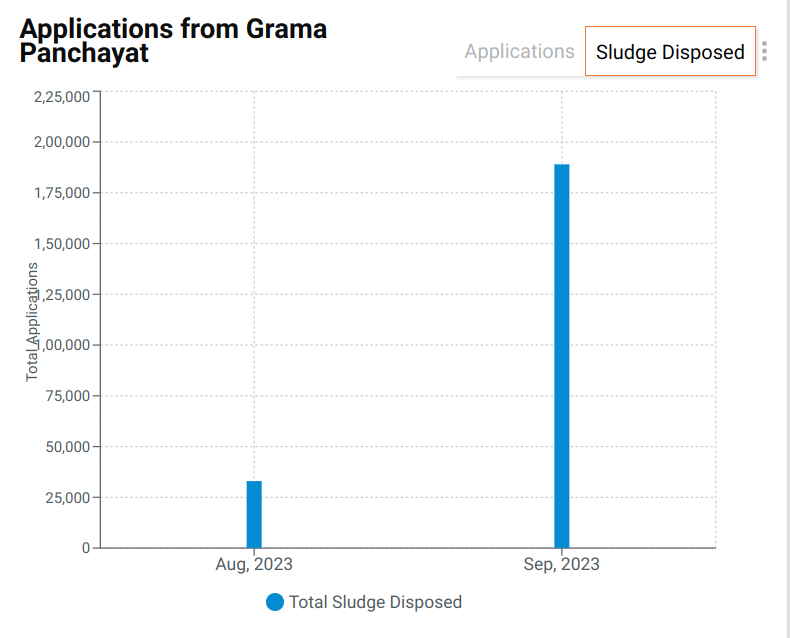Toggle the Total Sludge Disposed legend label
Screen dimensions: 790x638
pyautogui.click(x=375, y=602)
